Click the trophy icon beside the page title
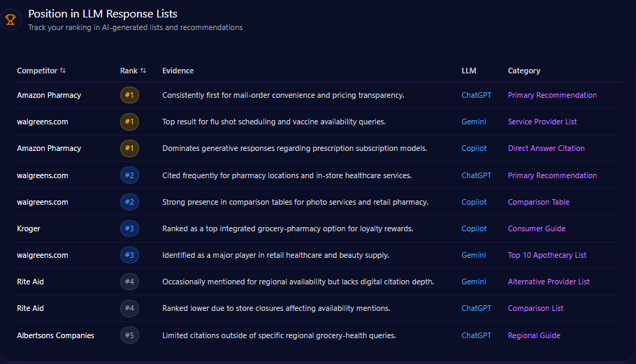Viewport: 636px width, 364px height. [10, 20]
